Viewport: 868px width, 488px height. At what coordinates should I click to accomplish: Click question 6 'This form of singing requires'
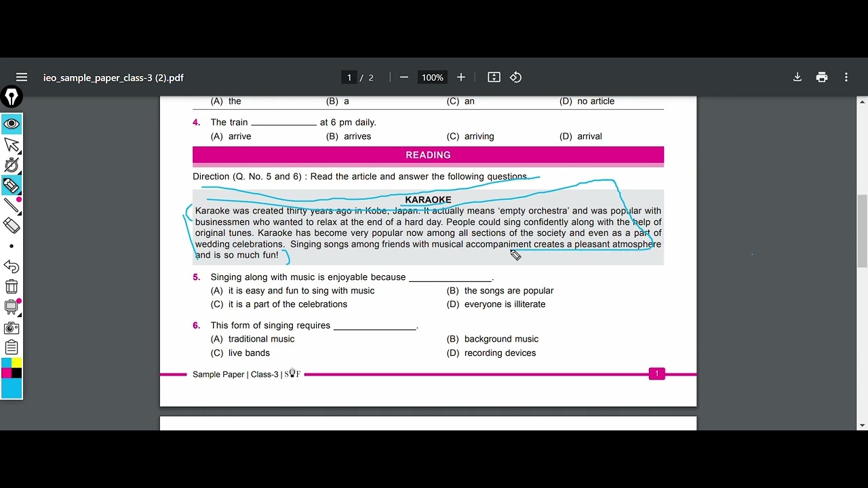pos(270,325)
